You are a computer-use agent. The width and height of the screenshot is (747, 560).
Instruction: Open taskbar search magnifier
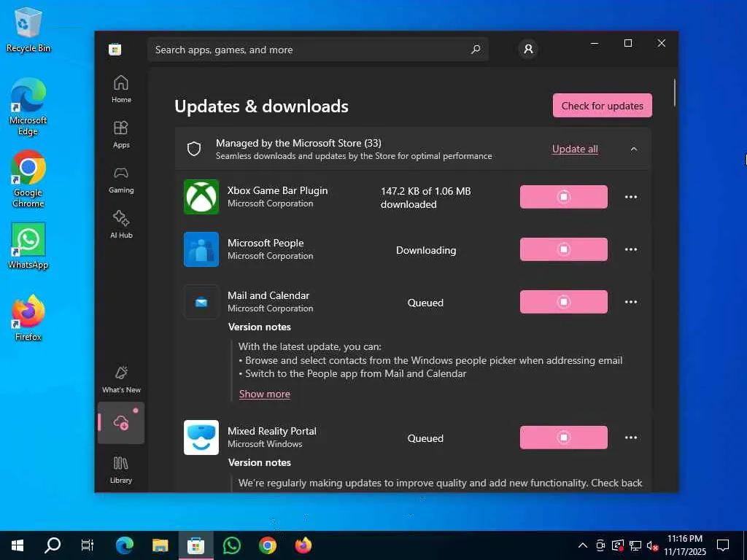pos(53,545)
